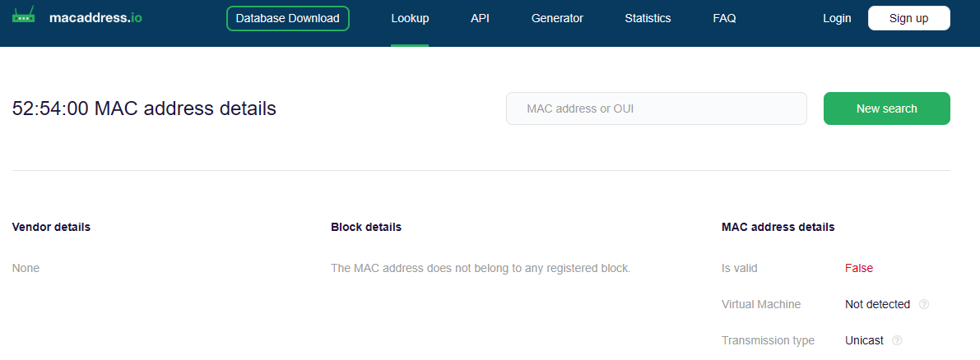Click the Block details heading

[x=366, y=227]
